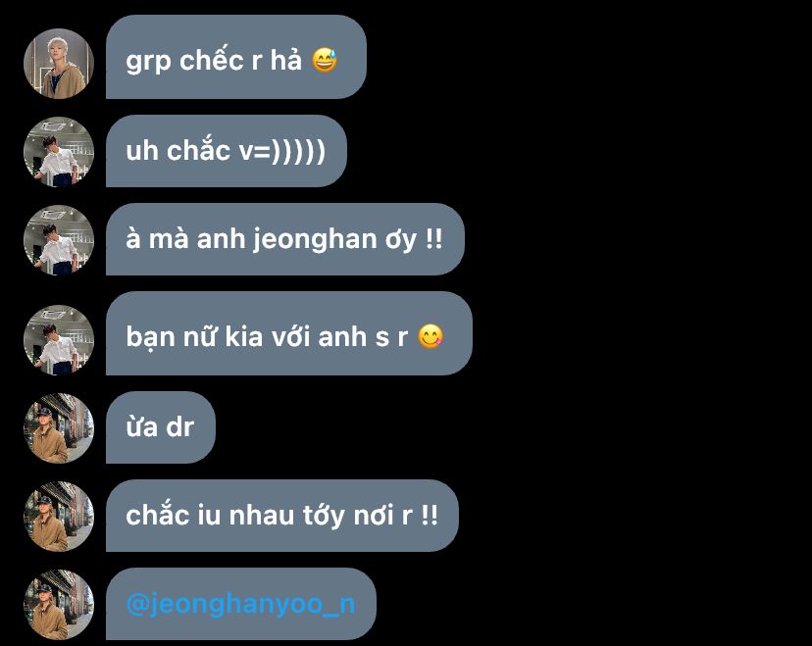Open the avatar next to 'chắc iu nhau tớy nơi r'
Viewport: 812px width, 646px height.
pos(59,517)
